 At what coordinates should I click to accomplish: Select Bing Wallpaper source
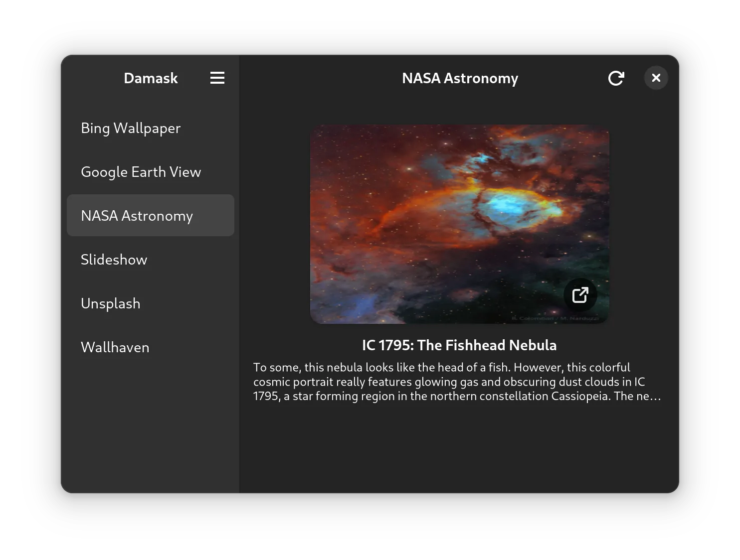[x=131, y=128]
